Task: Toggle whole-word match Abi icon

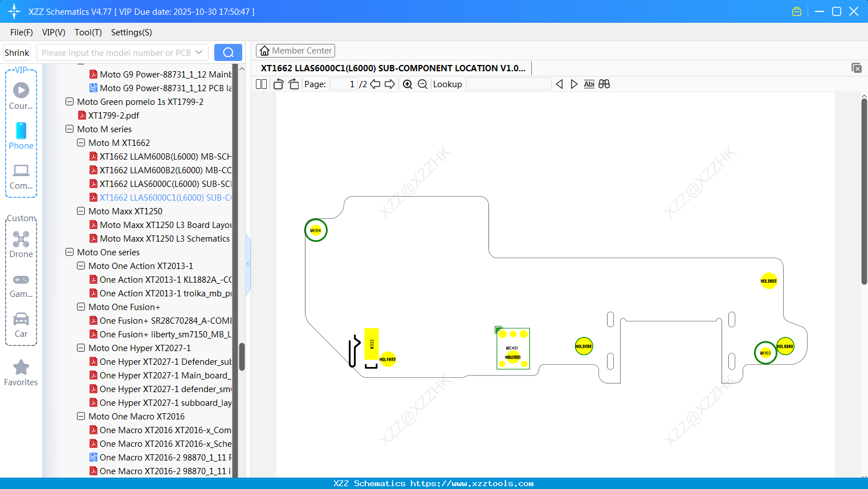Action: [589, 84]
